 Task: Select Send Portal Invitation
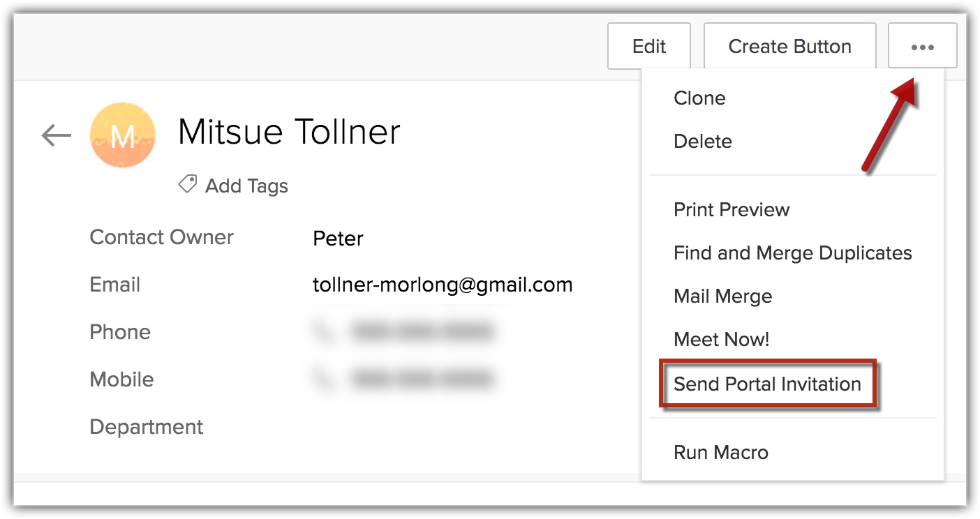767,384
